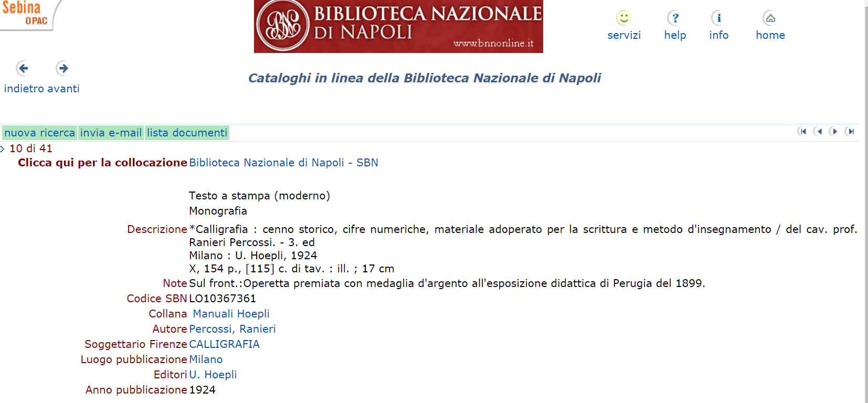868x403 pixels.
Task: Go to home via house icon
Action: pos(770,18)
